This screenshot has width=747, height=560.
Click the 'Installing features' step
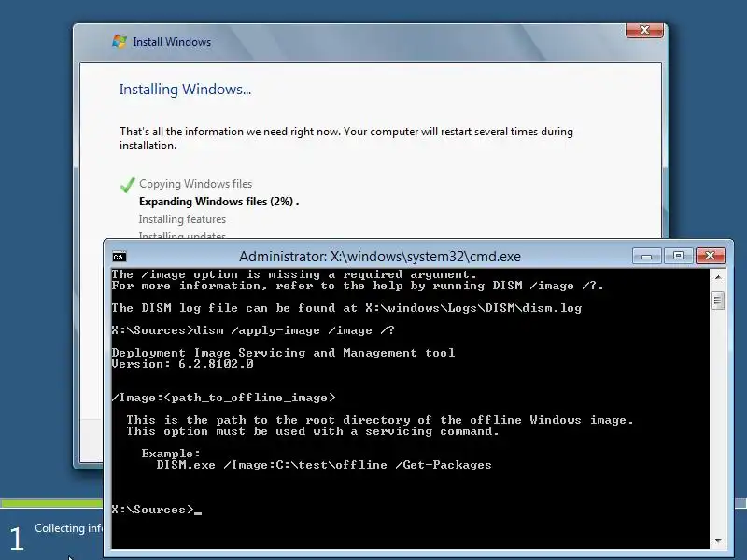(x=182, y=219)
